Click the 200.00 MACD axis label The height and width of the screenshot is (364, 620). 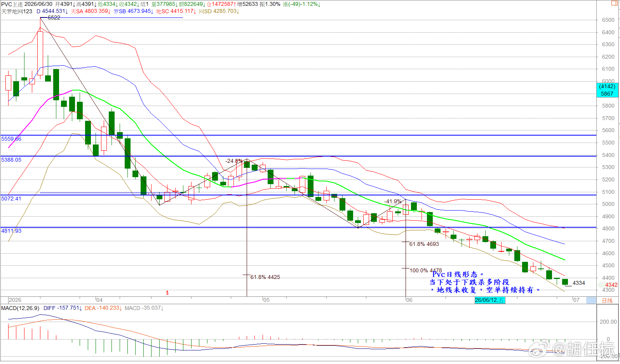(608, 322)
